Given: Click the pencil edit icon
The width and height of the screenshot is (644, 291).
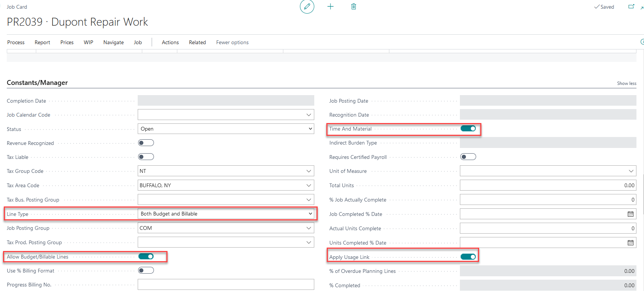Looking at the screenshot, I should (307, 6).
